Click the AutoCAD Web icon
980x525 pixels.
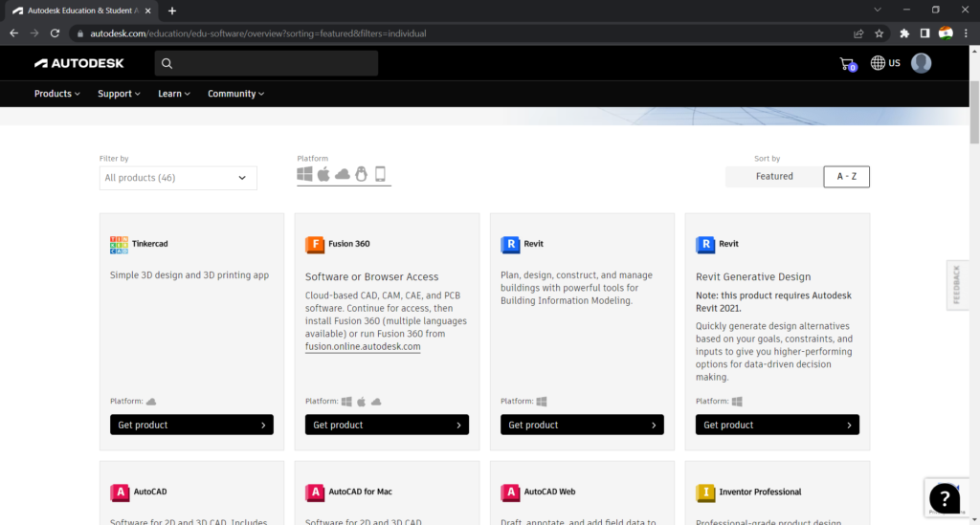(510, 492)
